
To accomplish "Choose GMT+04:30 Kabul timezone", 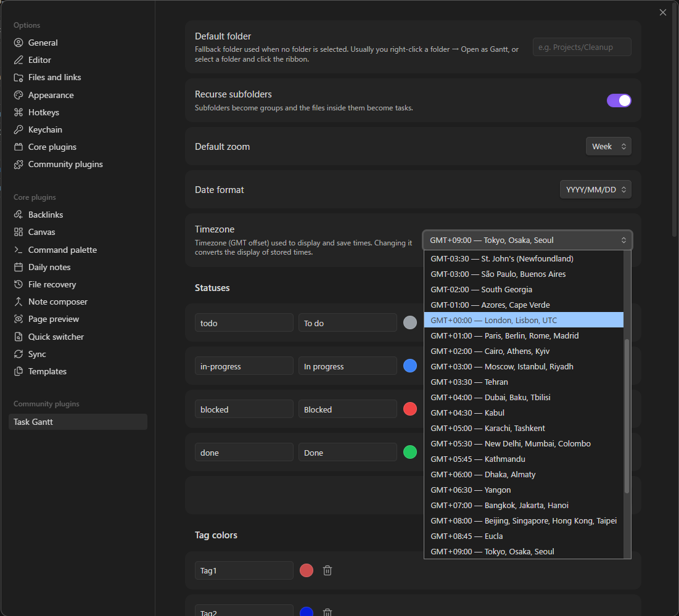I will click(x=524, y=413).
